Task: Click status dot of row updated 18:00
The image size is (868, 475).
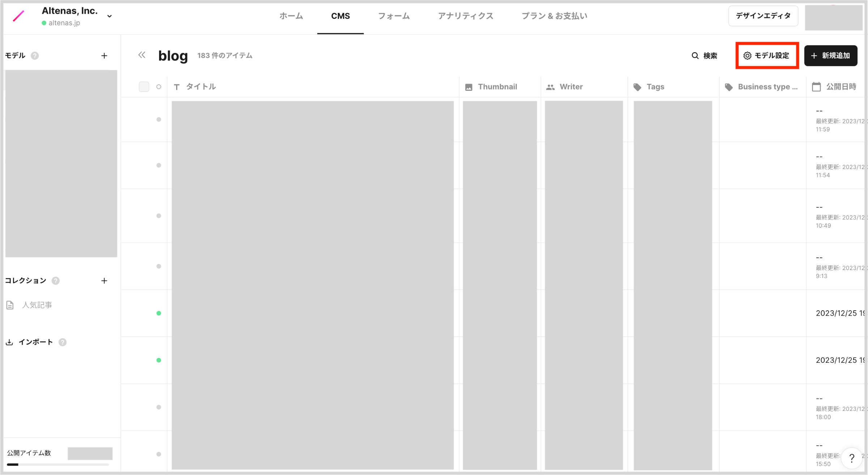Action: coord(159,407)
